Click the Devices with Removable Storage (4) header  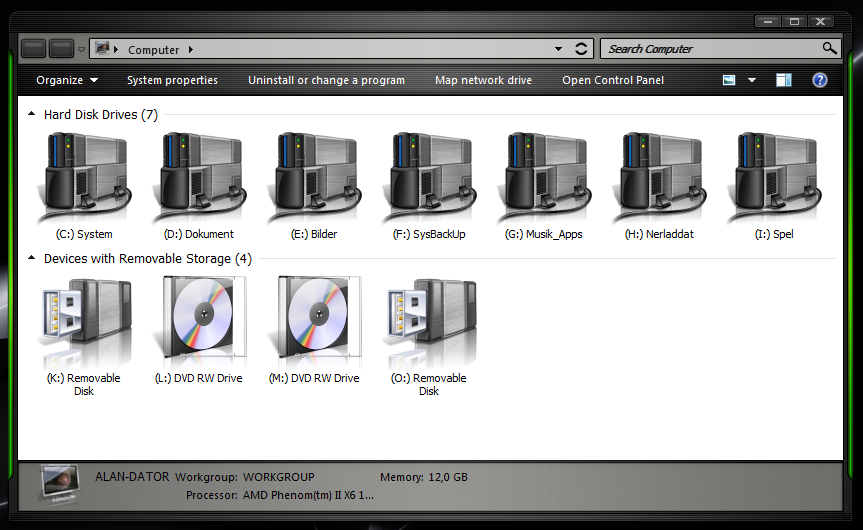point(148,259)
